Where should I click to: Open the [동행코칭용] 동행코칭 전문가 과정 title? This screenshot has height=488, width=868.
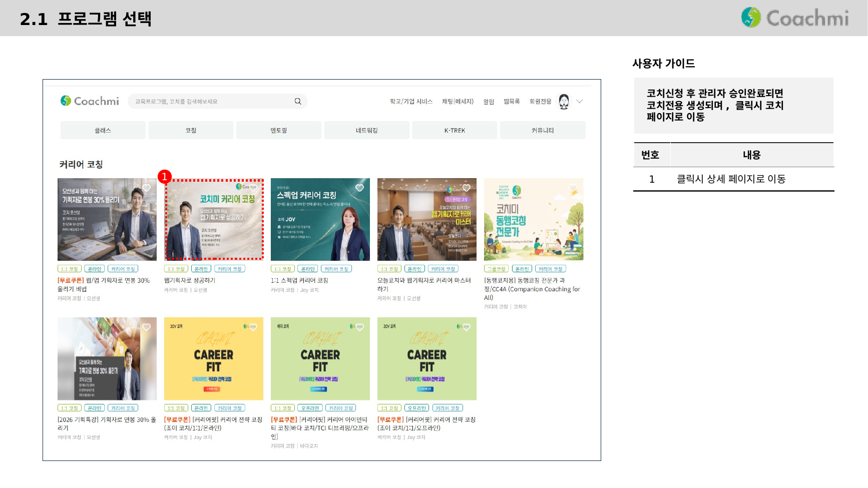click(532, 289)
